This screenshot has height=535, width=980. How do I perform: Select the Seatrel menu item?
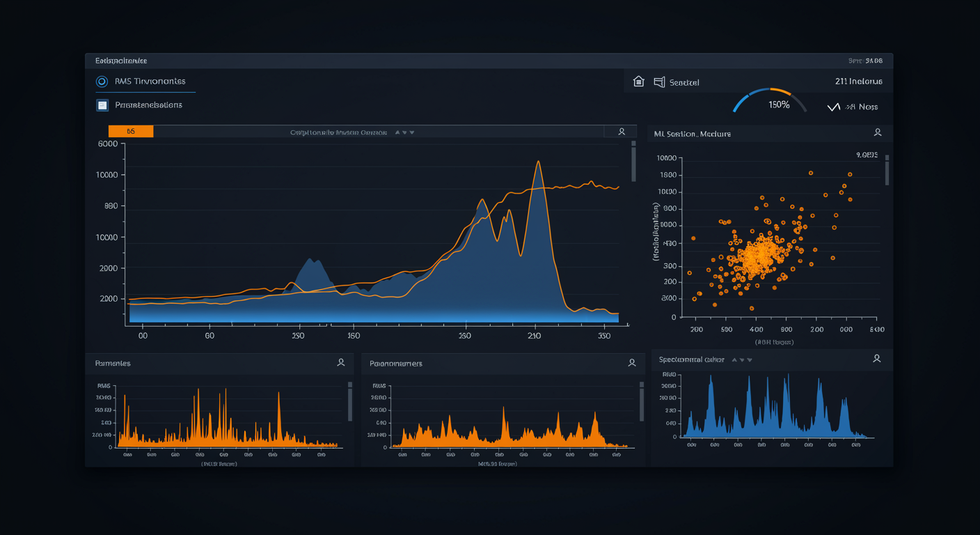tap(683, 83)
